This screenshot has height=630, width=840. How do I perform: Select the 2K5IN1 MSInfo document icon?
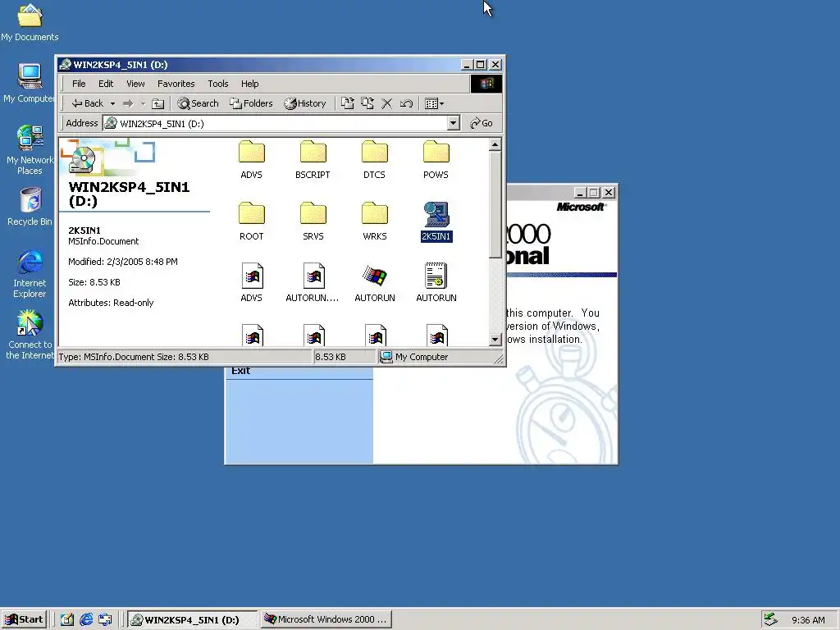436,221
